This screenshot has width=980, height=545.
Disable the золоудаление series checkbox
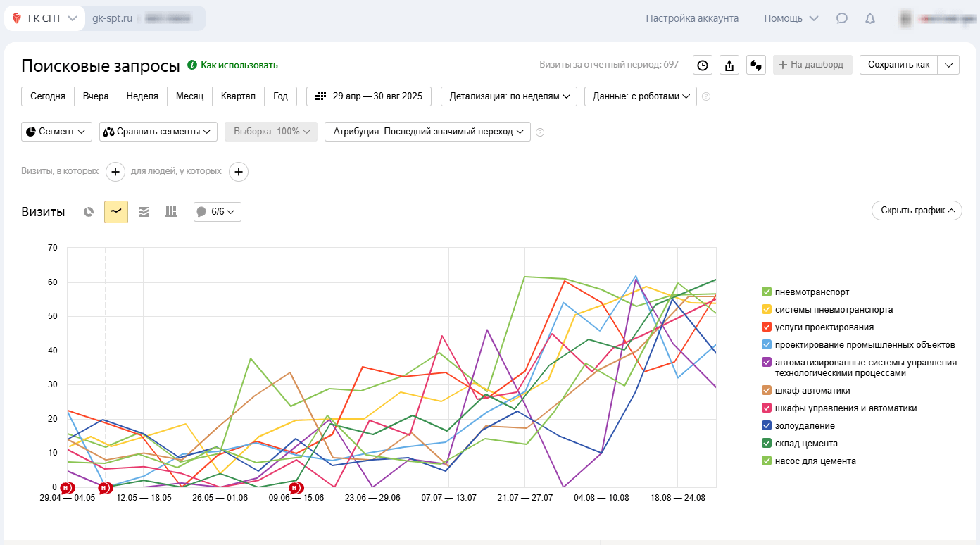[767, 426]
